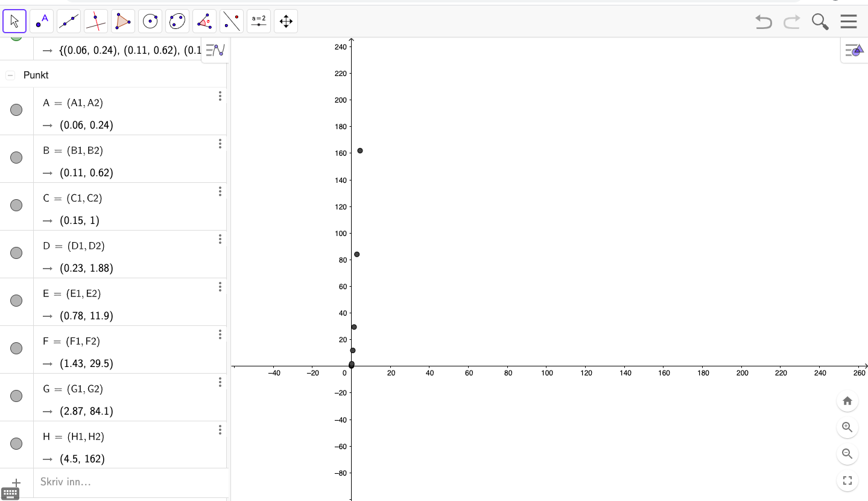Select definition A = (A1, A2)
868x501 pixels.
pos(73,103)
